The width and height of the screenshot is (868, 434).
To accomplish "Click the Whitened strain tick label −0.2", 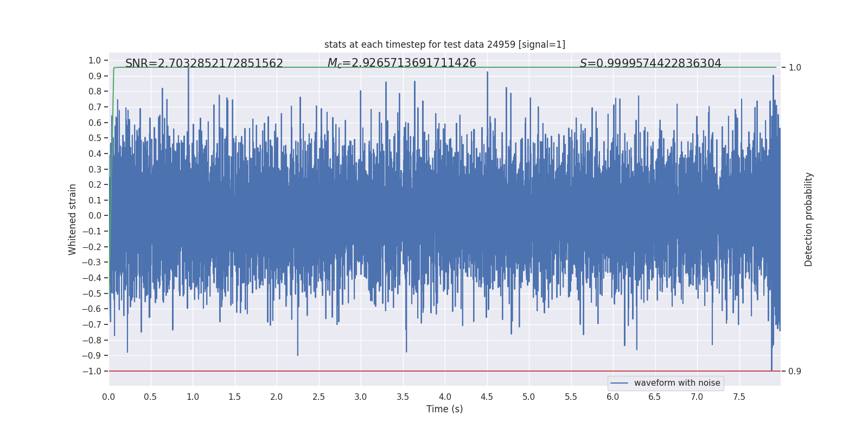I will pos(92,247).
